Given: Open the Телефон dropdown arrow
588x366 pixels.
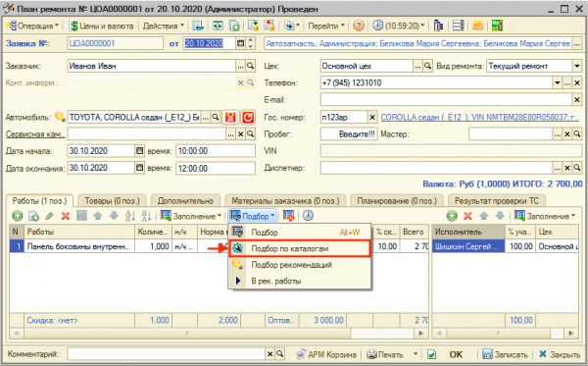Looking at the screenshot, I should (x=558, y=83).
